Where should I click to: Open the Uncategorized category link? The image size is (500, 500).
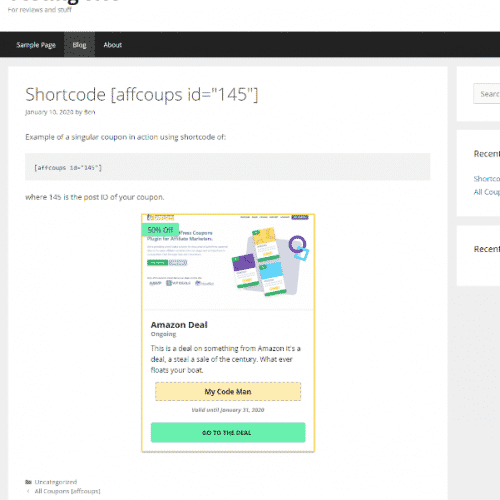(56, 482)
